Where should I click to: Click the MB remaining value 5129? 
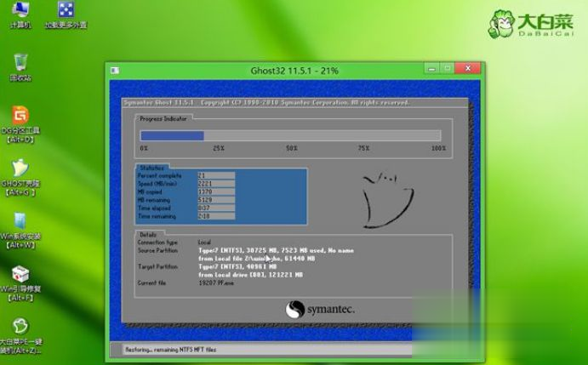(x=216, y=200)
